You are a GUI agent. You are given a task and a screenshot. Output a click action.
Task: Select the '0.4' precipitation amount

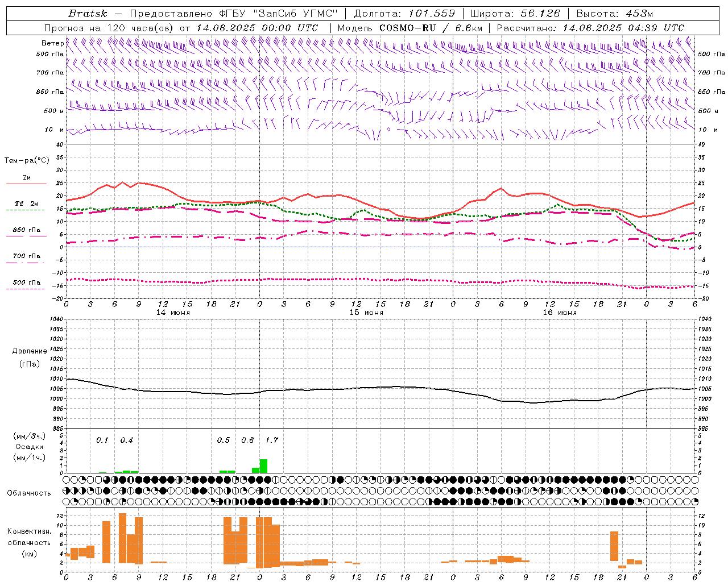pyautogui.click(x=126, y=440)
